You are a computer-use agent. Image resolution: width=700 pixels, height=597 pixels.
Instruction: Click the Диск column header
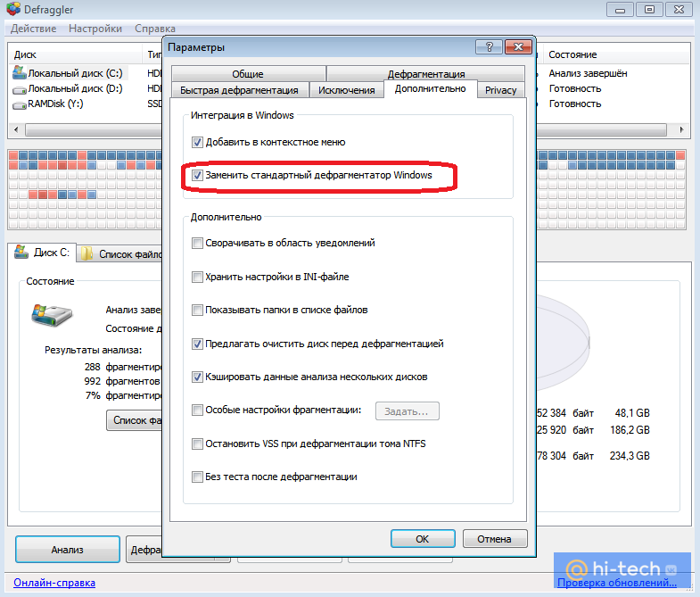coord(75,54)
